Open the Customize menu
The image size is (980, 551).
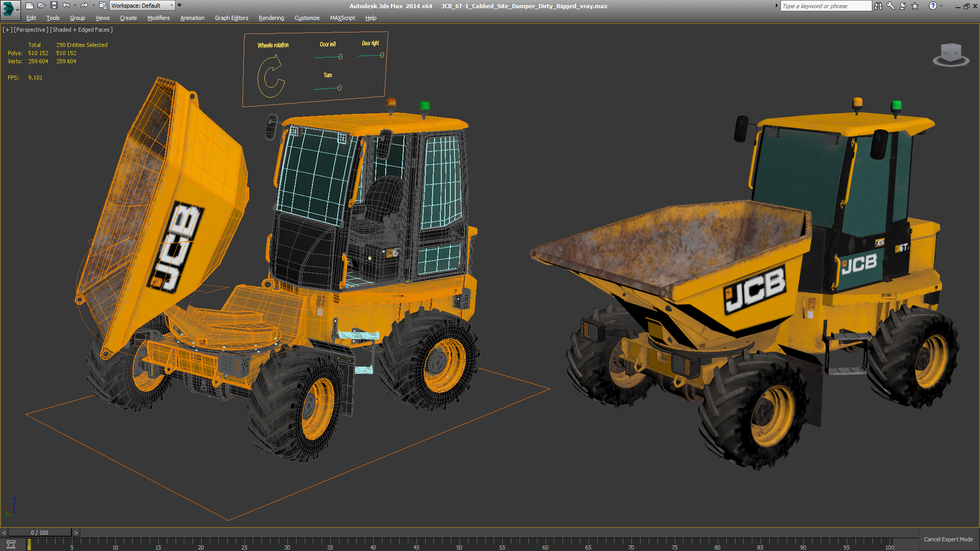307,18
